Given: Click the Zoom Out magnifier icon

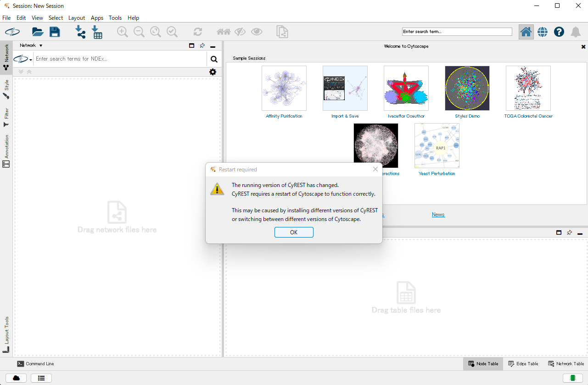Looking at the screenshot, I should pyautogui.click(x=139, y=32).
